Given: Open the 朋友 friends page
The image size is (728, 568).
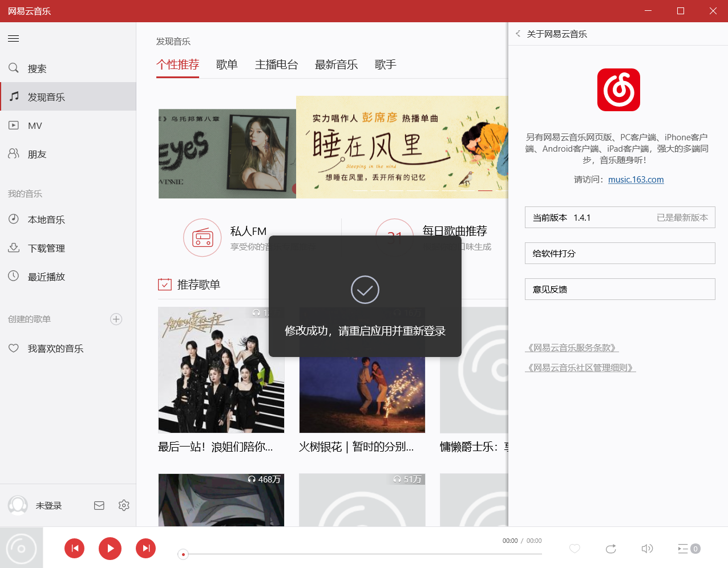Looking at the screenshot, I should pos(68,154).
